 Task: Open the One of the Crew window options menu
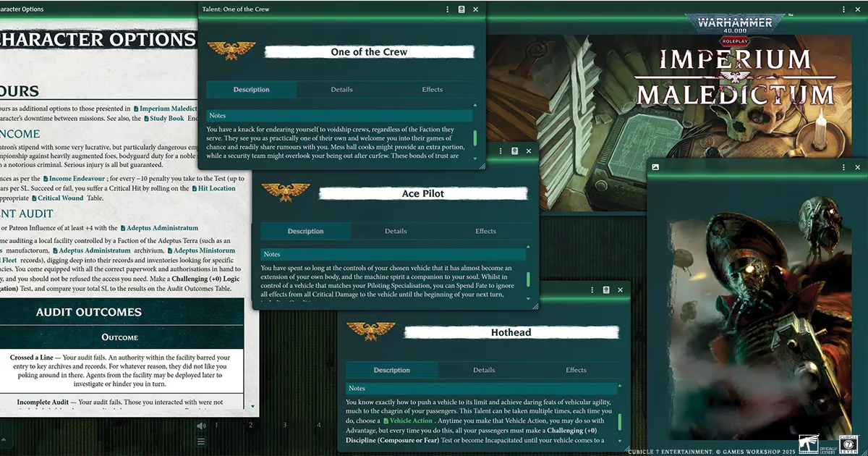coord(448,9)
